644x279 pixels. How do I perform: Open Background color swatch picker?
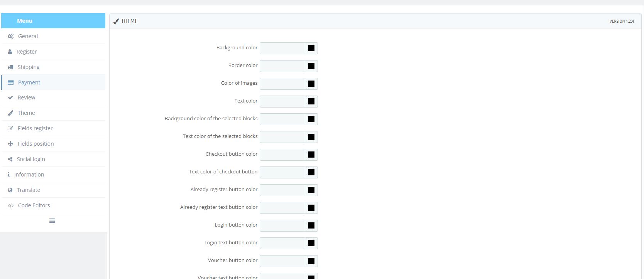point(311,48)
